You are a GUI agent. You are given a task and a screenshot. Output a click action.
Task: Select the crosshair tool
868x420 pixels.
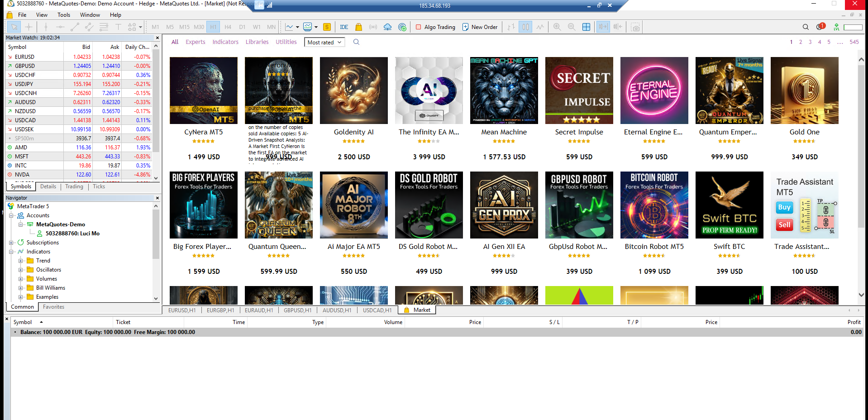click(29, 27)
